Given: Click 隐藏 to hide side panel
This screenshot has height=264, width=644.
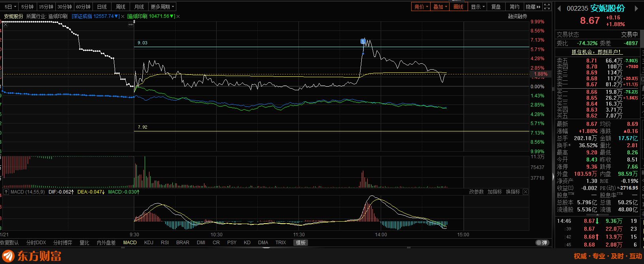Looking at the screenshot, I should click(533, 7).
